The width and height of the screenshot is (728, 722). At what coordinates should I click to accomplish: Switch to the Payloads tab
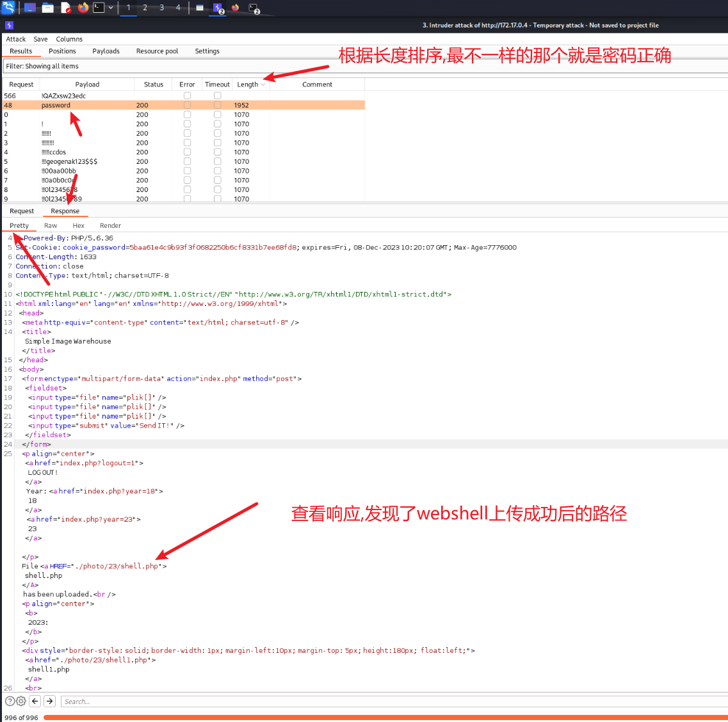coord(106,51)
